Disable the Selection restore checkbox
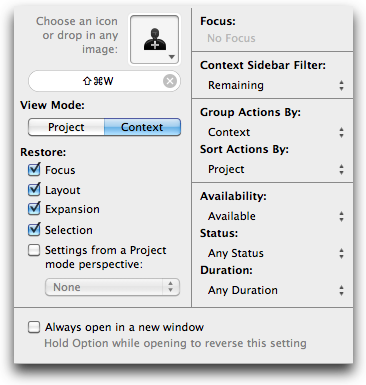This screenshot has height=385, width=366. click(34, 230)
